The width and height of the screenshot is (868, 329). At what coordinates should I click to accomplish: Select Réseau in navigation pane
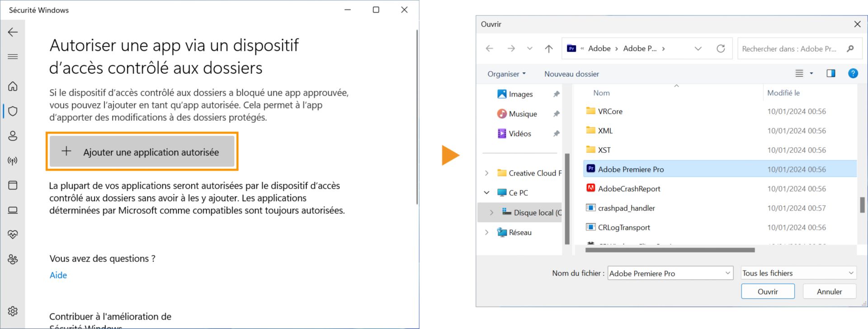pyautogui.click(x=514, y=232)
